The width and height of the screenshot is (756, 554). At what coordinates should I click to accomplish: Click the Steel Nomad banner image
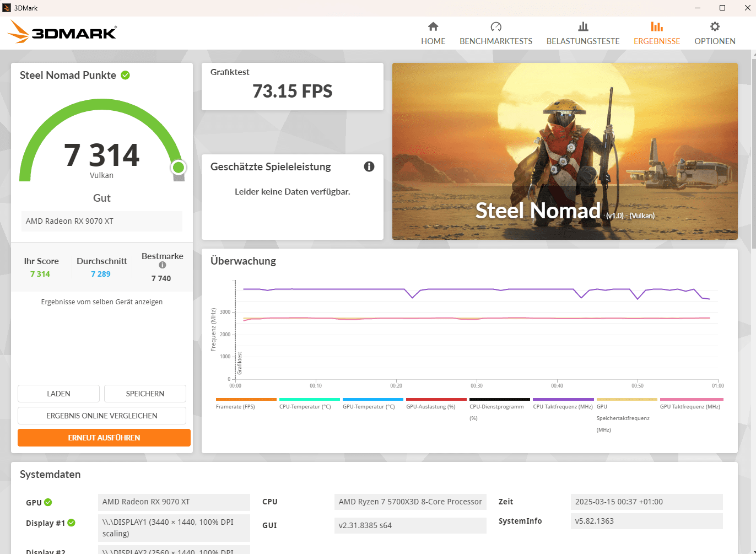(x=565, y=151)
